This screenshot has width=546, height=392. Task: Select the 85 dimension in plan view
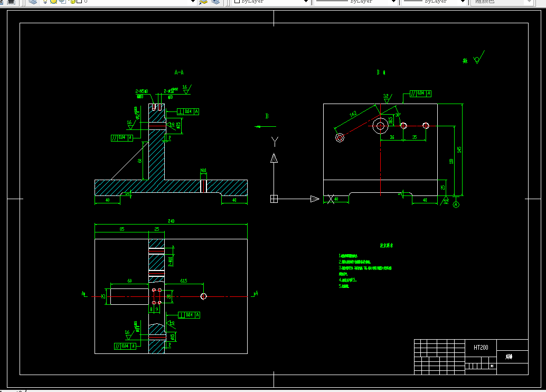pos(122,229)
